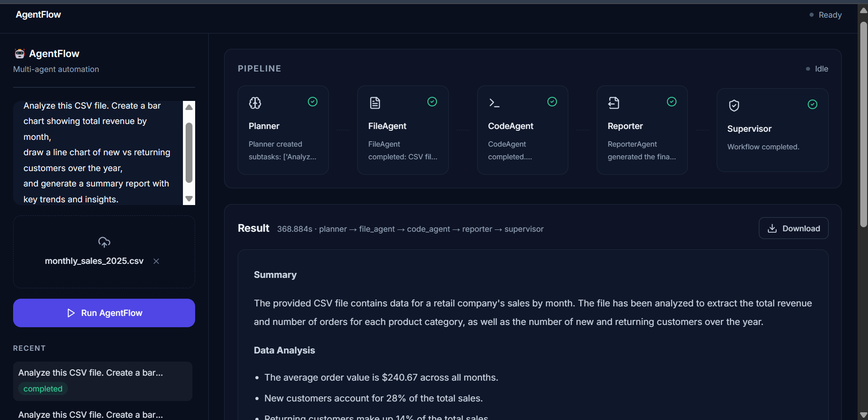Viewport: 868px width, 420px height.
Task: Click the Summary heading
Action: [275, 275]
